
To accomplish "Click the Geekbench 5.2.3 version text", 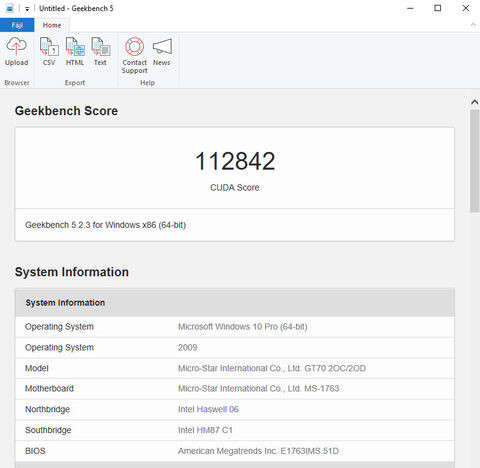I will (x=105, y=225).
